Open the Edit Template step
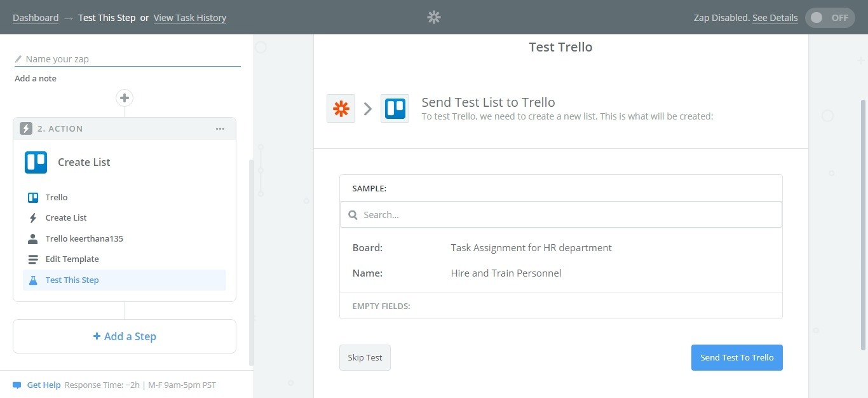Image resolution: width=868 pixels, height=398 pixels. [125, 259]
